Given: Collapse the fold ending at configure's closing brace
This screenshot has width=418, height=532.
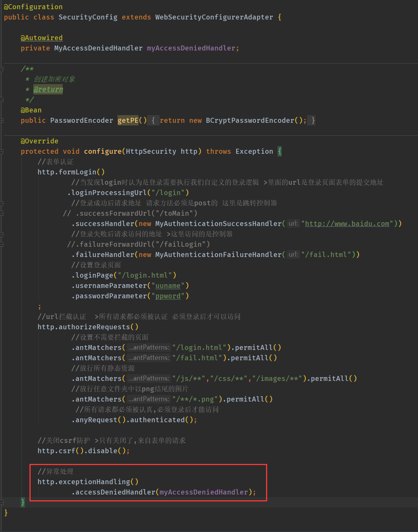Looking at the screenshot, I should pyautogui.click(x=2, y=503).
